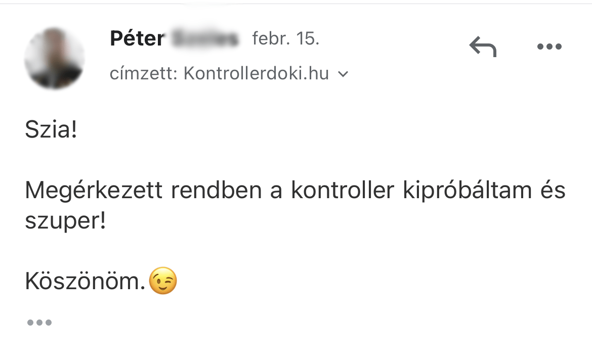This screenshot has height=364, width=592.
Task: Click the word Megérkezett in the message
Action: (x=94, y=191)
